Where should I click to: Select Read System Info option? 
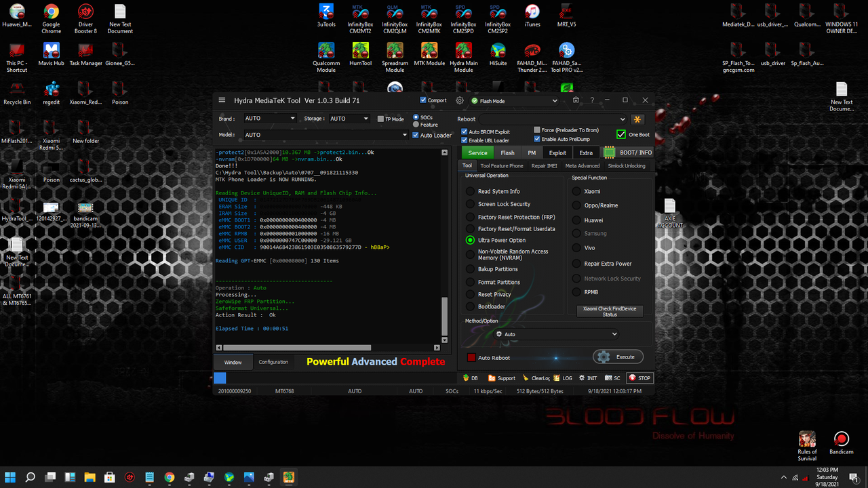470,191
